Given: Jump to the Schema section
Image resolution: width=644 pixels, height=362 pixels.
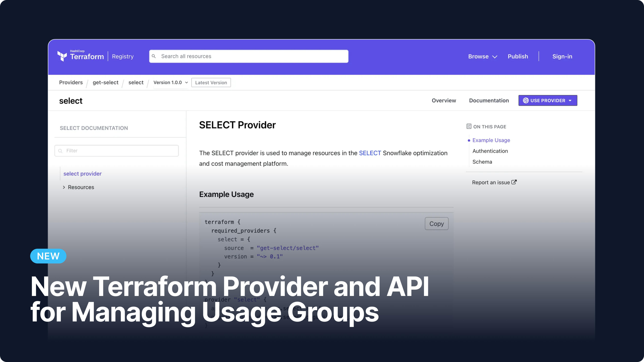Looking at the screenshot, I should click(482, 162).
